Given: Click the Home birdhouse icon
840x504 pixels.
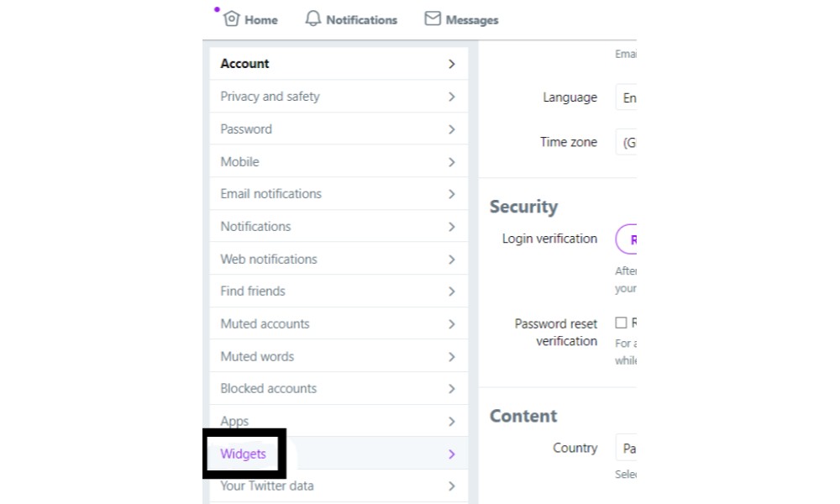Looking at the screenshot, I should pos(232,18).
